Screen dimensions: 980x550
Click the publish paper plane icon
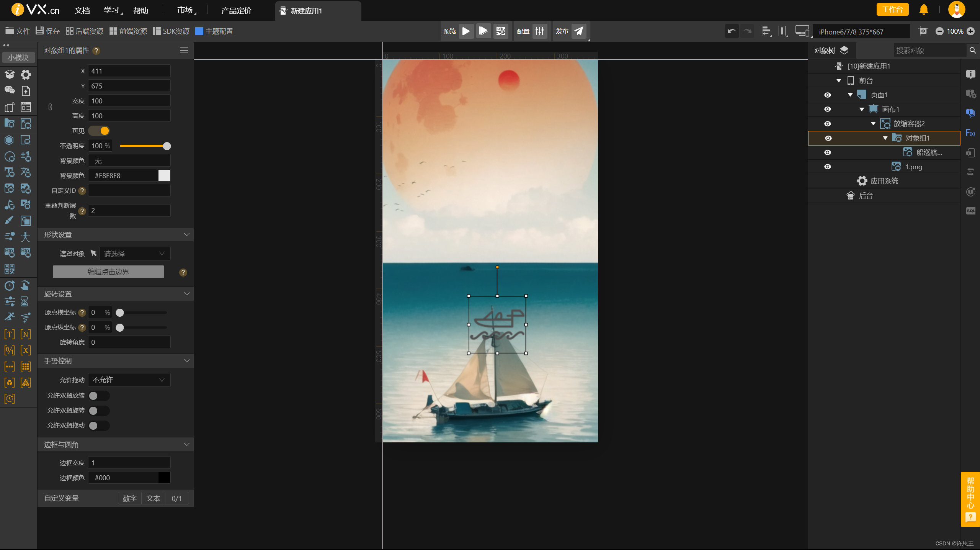point(579,31)
